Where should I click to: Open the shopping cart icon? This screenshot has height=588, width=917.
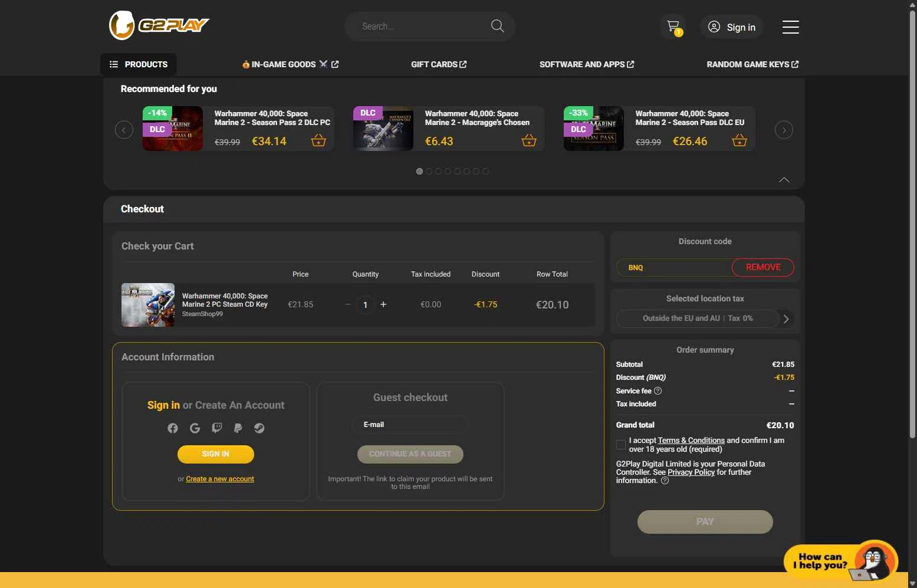673,27
